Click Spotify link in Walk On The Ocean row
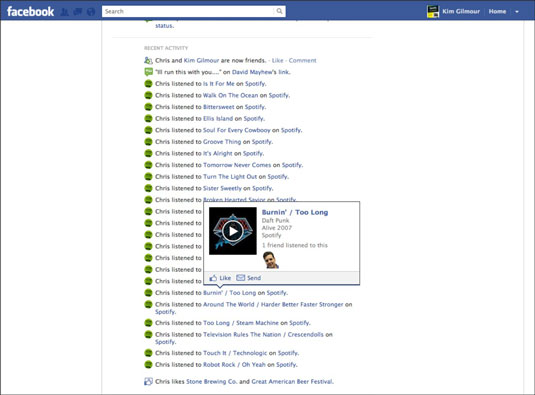This screenshot has width=535, height=395. tap(279, 95)
